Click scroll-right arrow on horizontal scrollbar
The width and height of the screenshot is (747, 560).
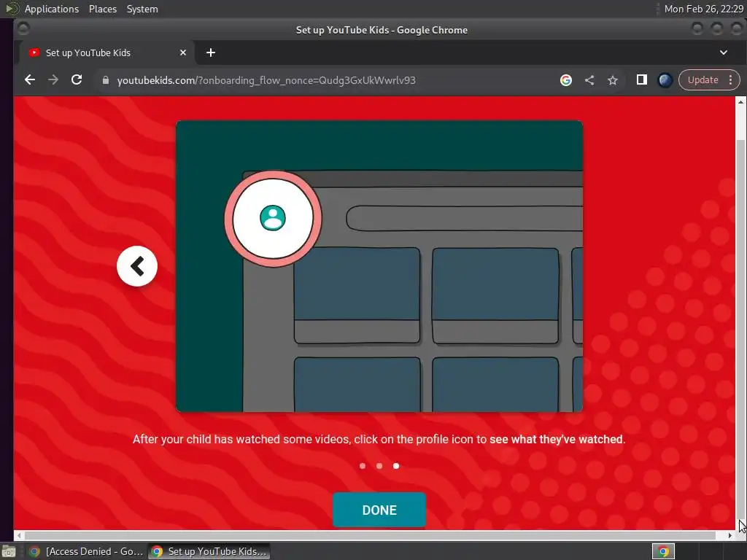tap(730, 535)
